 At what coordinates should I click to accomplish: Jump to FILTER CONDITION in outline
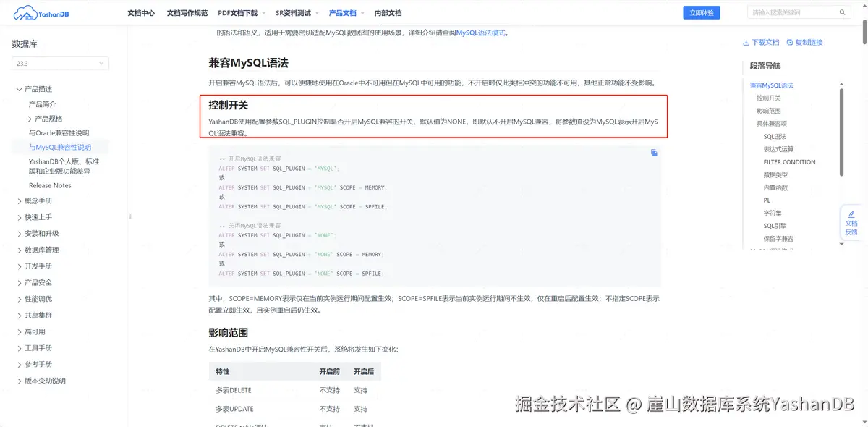pyautogui.click(x=789, y=162)
